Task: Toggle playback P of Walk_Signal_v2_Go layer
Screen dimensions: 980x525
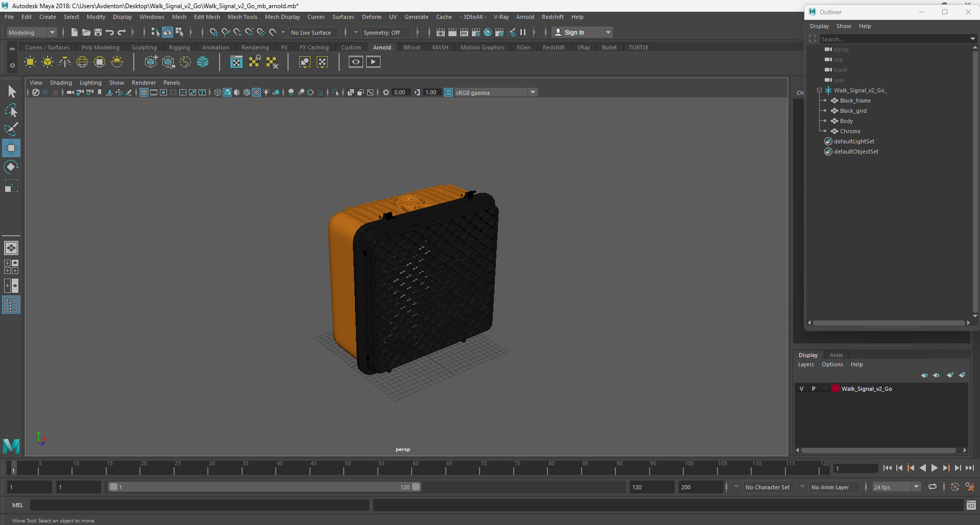Action: pos(814,389)
